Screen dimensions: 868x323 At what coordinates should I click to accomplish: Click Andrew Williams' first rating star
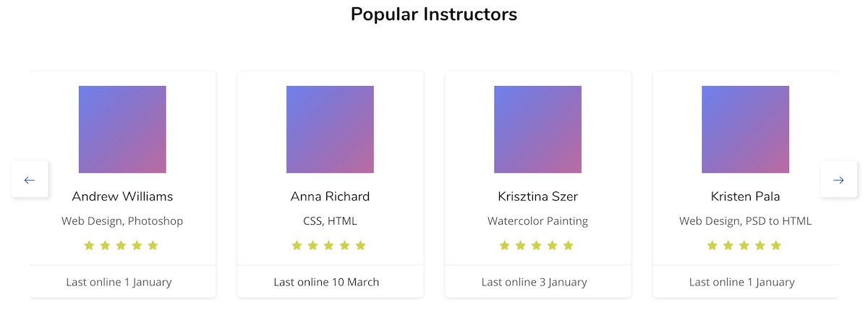89,246
